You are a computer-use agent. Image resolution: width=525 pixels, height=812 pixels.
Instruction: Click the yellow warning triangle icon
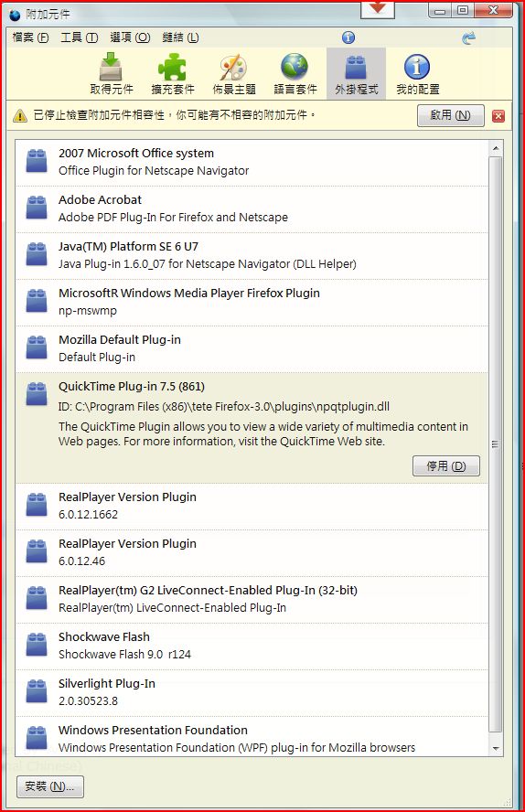[x=20, y=115]
